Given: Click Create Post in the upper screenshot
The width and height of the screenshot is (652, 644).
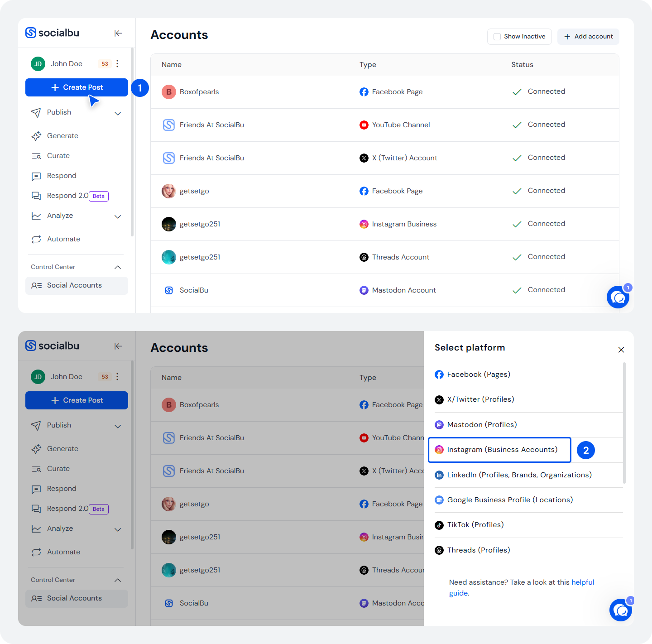Looking at the screenshot, I should point(77,87).
